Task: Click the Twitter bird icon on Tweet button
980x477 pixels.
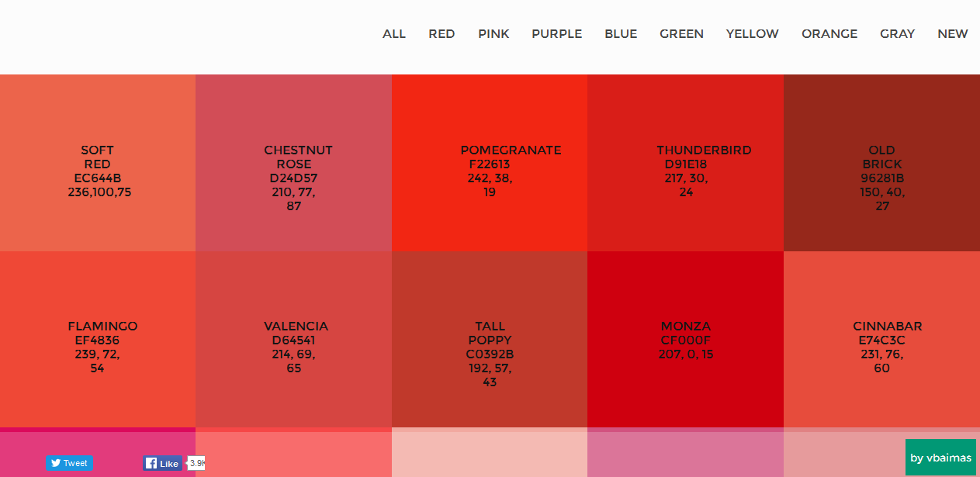Action: point(54,463)
